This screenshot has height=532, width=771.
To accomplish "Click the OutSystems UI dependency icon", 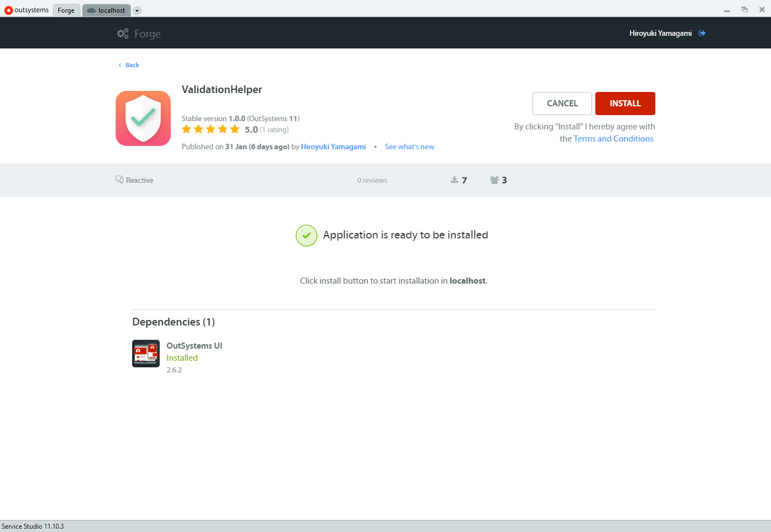I will point(146,354).
